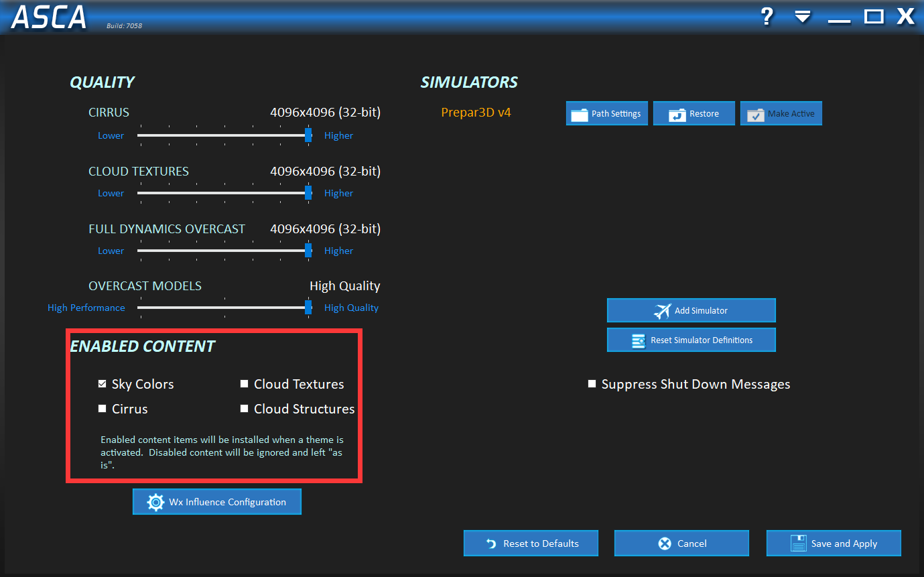Click the Build: 7058 text
Viewport: 924px width, 577px height.
124,26
